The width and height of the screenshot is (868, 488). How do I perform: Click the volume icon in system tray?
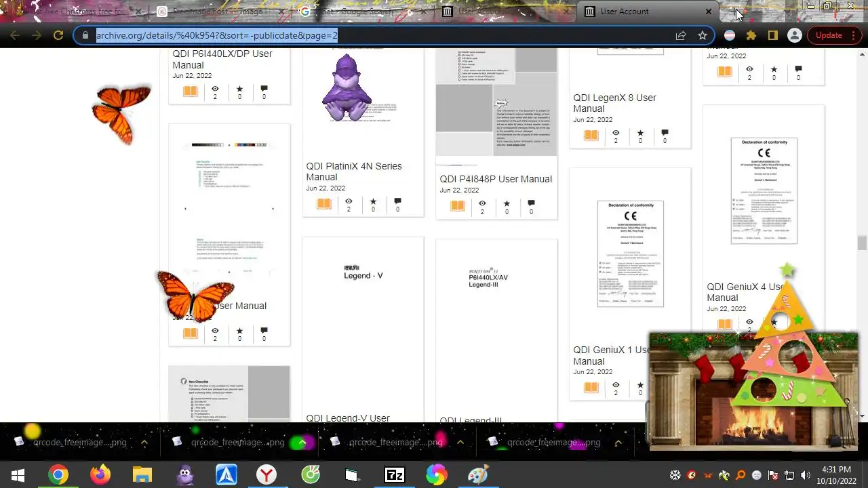tap(806, 475)
